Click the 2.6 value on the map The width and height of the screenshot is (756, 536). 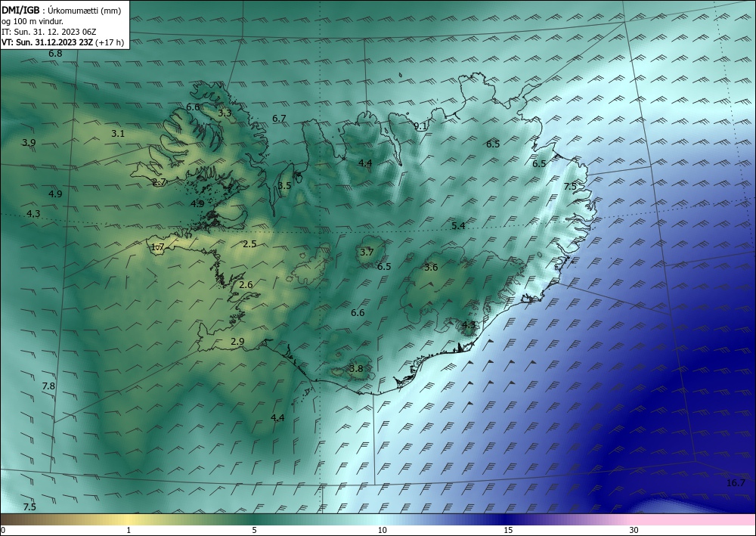click(246, 285)
